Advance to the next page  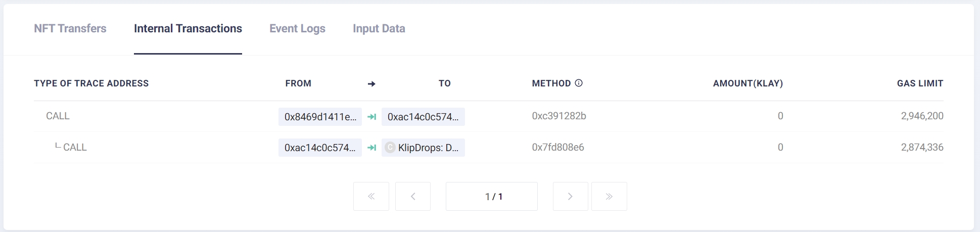click(x=570, y=196)
